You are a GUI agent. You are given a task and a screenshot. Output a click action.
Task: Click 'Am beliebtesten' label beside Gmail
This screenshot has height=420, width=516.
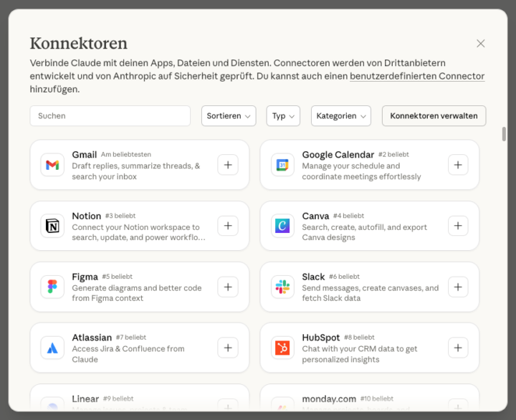click(126, 154)
